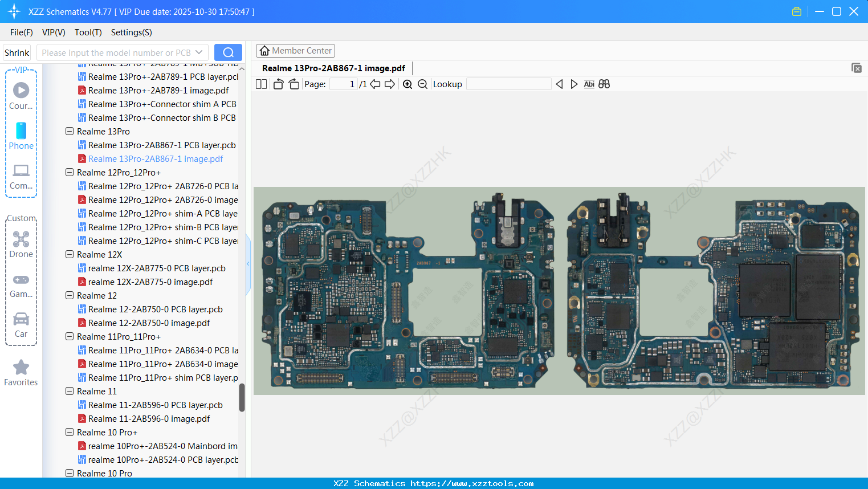Open Realme 11-2AB596-0 PCB layer.pcb

tap(150, 405)
